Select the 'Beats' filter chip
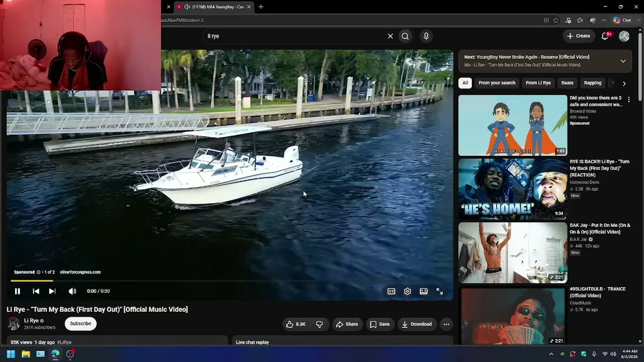This screenshot has height=362, width=644. coord(568,83)
